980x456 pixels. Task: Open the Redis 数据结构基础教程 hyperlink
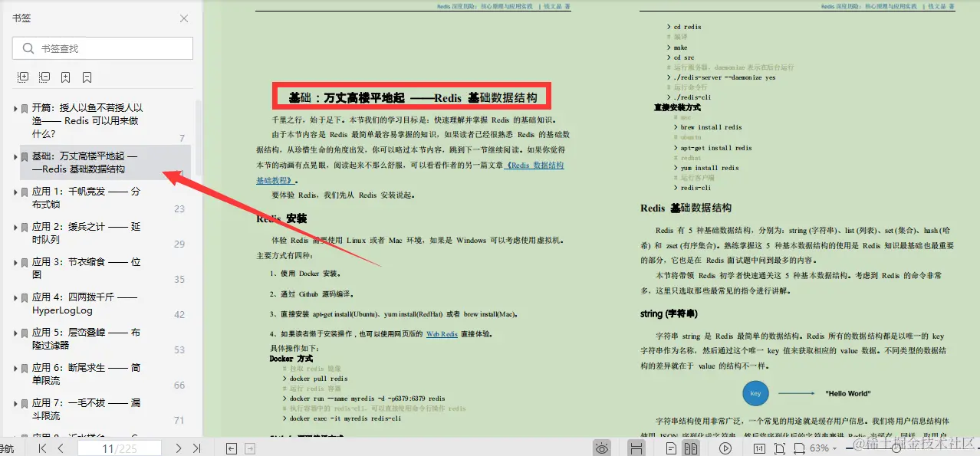click(535, 167)
